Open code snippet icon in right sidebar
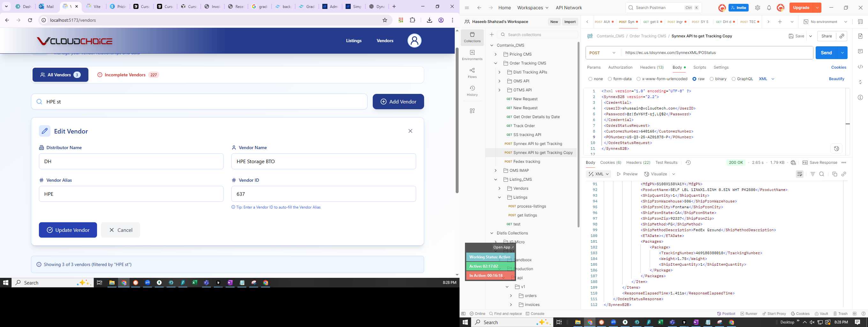868x327 pixels. pos(860,67)
